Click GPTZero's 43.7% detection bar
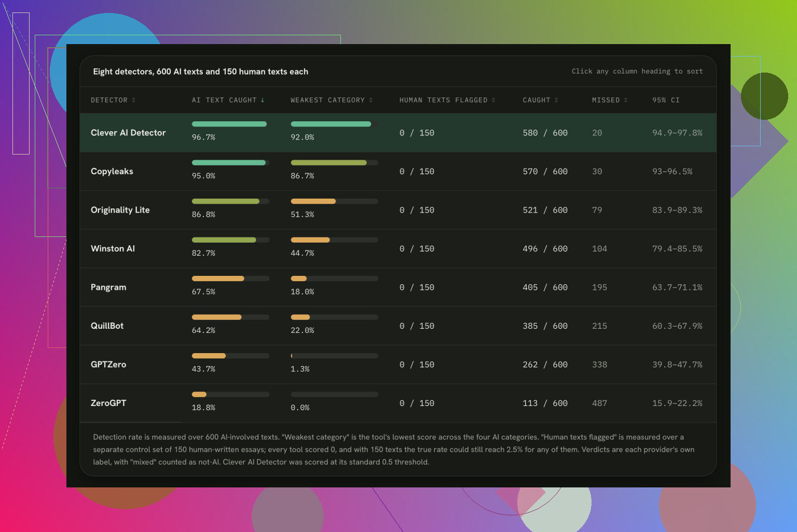Viewport: 797px width, 532px height. (x=230, y=356)
